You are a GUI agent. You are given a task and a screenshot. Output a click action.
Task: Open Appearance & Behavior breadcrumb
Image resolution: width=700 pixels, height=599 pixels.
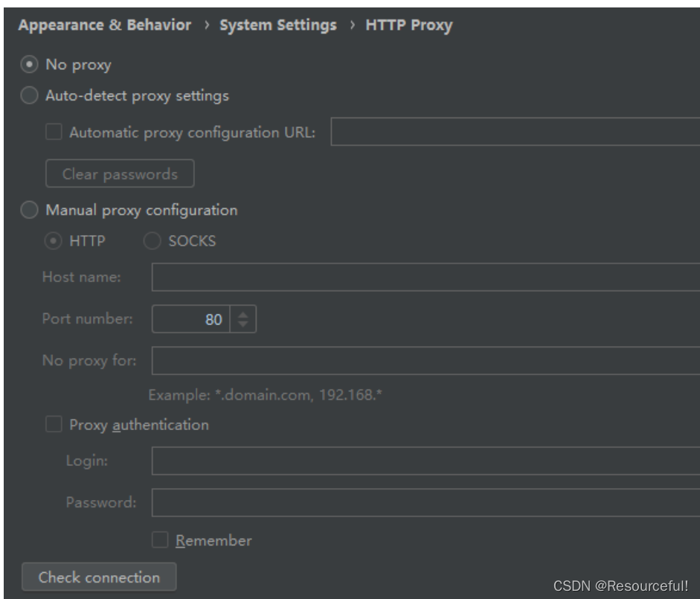click(105, 25)
